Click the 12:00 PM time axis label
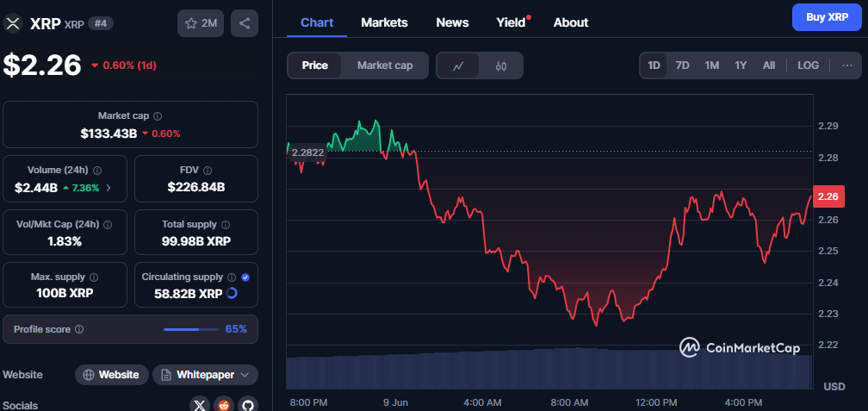Screen dimensions: 868x411 [654, 402]
